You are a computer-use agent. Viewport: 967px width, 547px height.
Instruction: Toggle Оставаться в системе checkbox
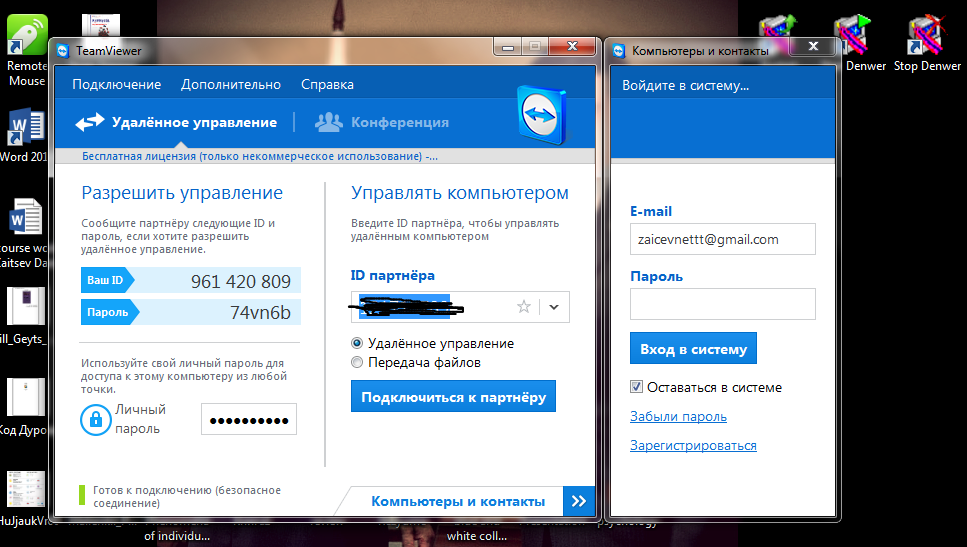636,387
